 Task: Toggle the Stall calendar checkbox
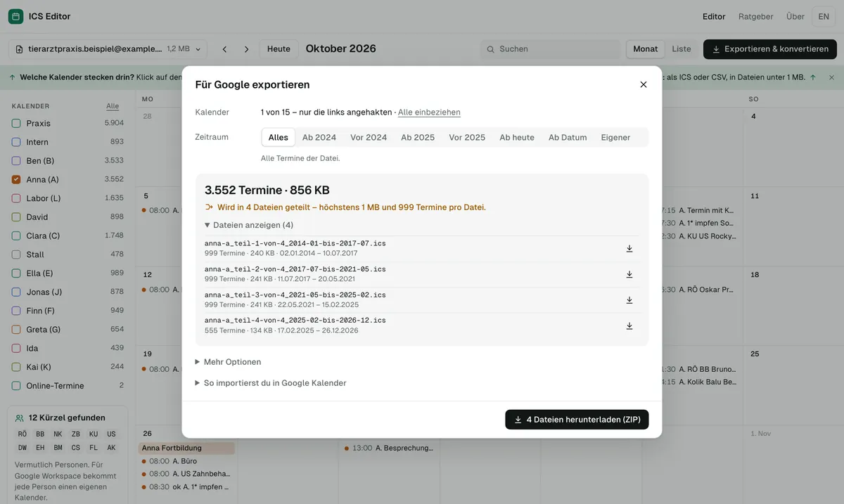16,254
